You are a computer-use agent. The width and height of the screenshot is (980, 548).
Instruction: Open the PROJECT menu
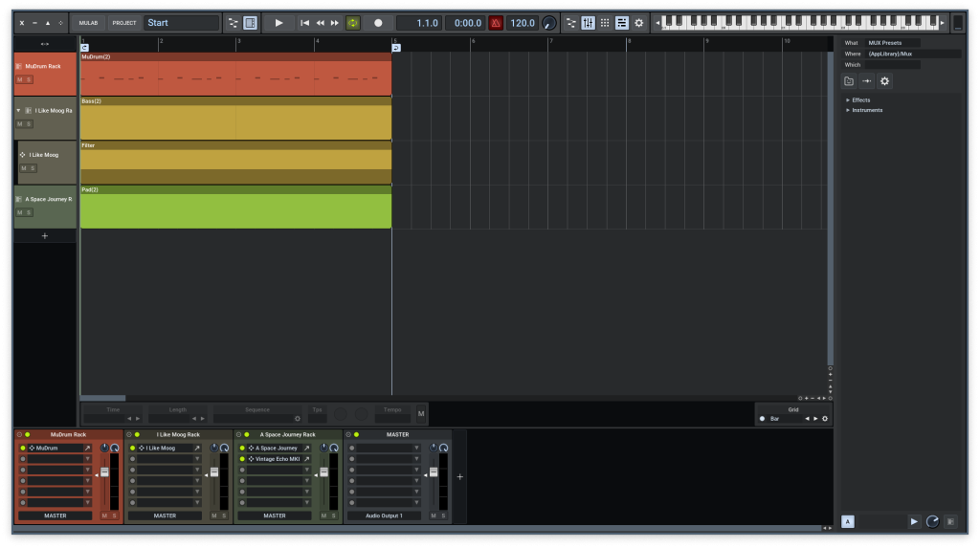tap(124, 23)
